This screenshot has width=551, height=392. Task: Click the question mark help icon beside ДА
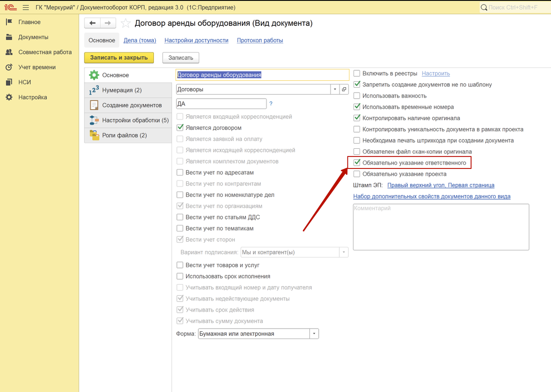pyautogui.click(x=271, y=104)
